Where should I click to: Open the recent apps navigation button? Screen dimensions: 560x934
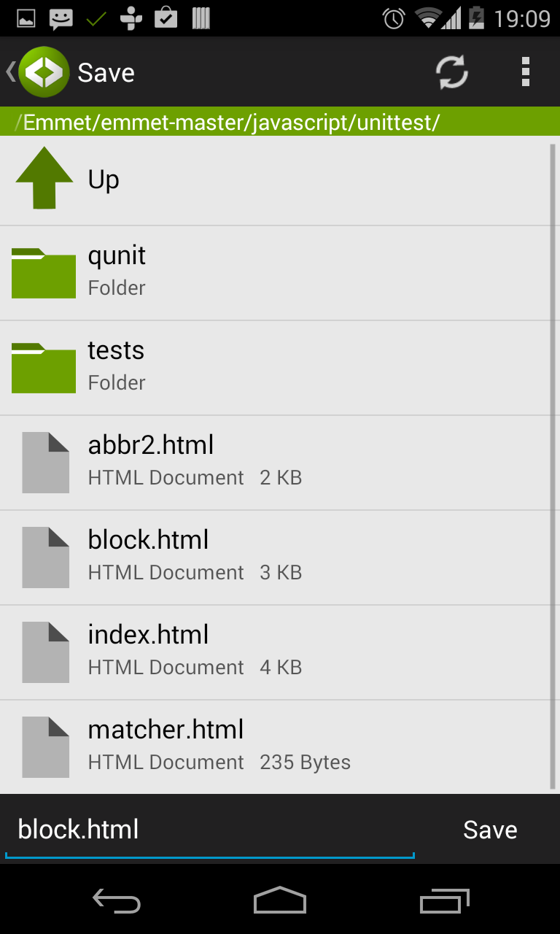pos(444,900)
